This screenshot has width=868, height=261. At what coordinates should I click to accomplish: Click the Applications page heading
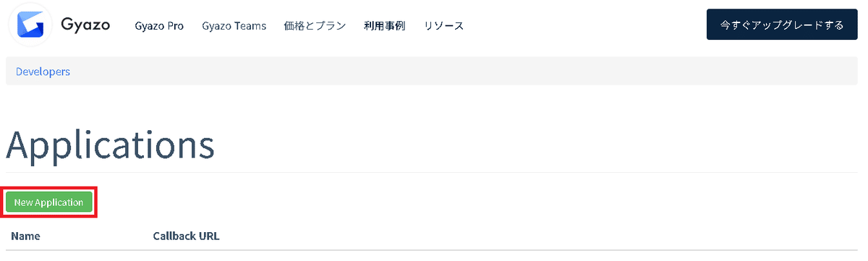pyautogui.click(x=110, y=145)
